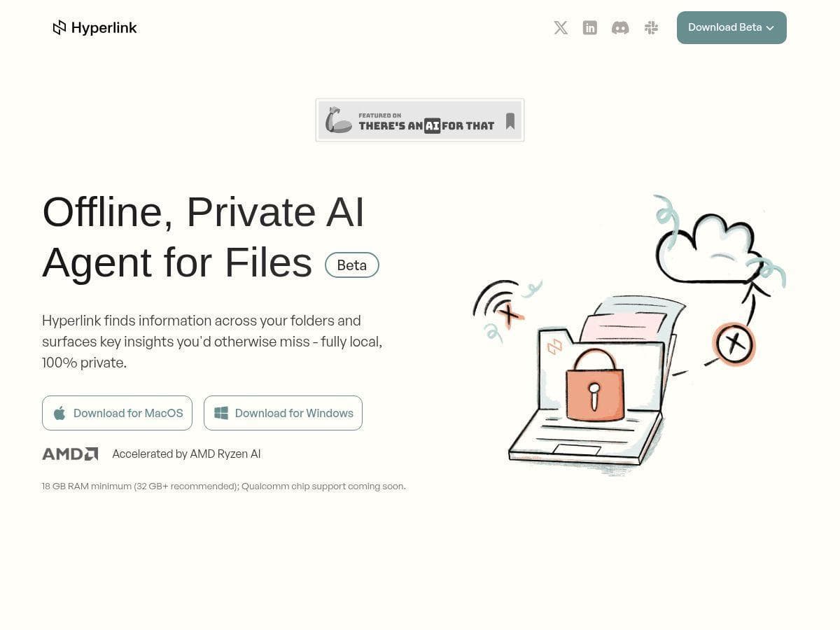The width and height of the screenshot is (840, 630).
Task: Click the bookmark icon on featured badge
Action: 510,121
